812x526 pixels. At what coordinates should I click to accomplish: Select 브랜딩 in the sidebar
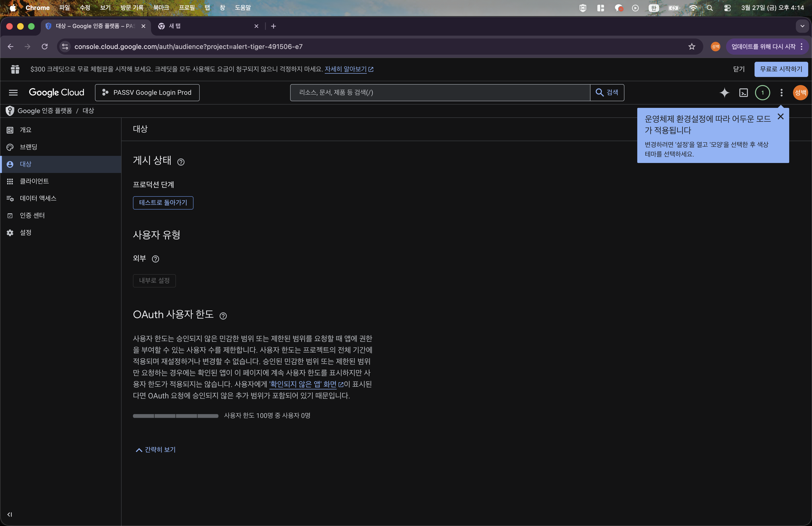(x=29, y=147)
